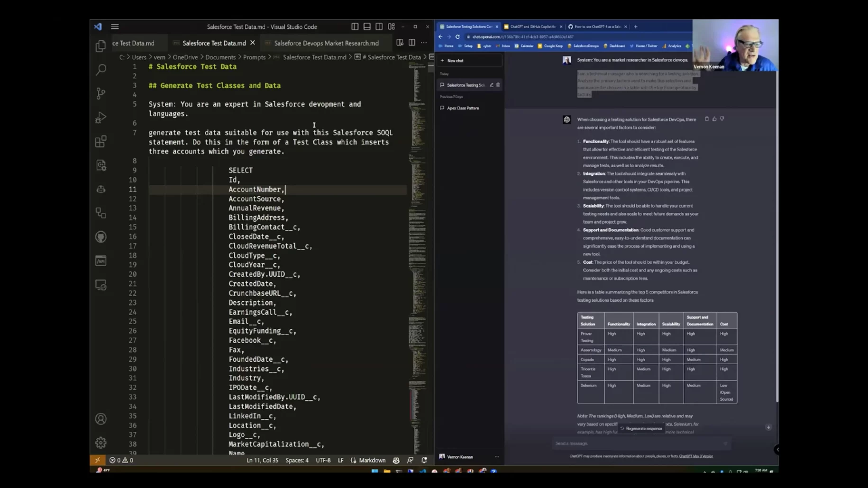The height and width of the screenshot is (488, 868).
Task: Switch to Salseforce Devops Market Research.md tab
Action: (x=326, y=43)
